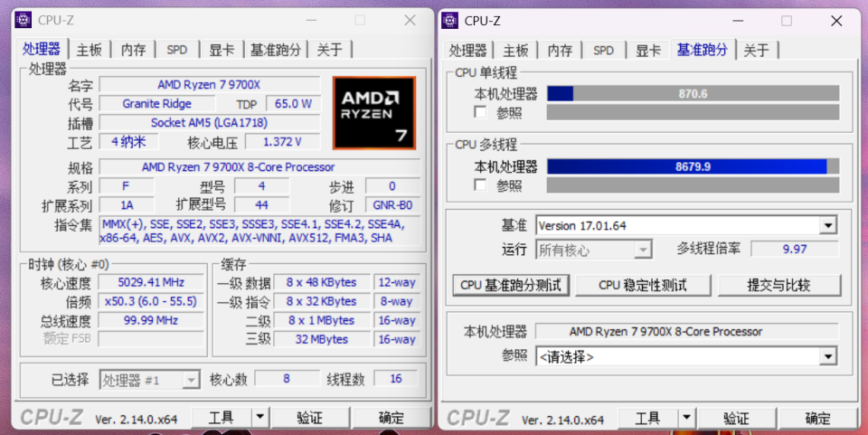The width and height of the screenshot is (868, 435).
Task: Minimize the left CPU-Z window
Action: (x=310, y=20)
